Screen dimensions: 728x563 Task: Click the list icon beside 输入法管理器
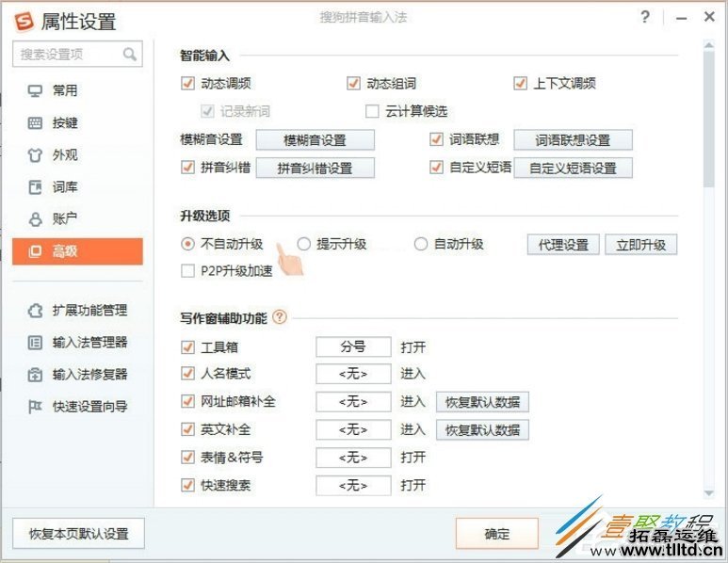pyautogui.click(x=35, y=343)
